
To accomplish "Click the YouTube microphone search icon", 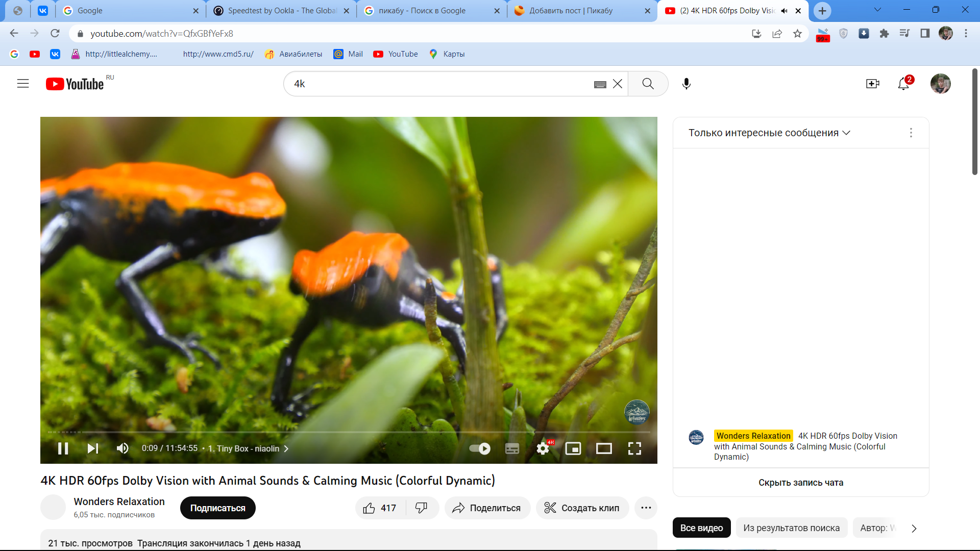I will click(x=686, y=84).
